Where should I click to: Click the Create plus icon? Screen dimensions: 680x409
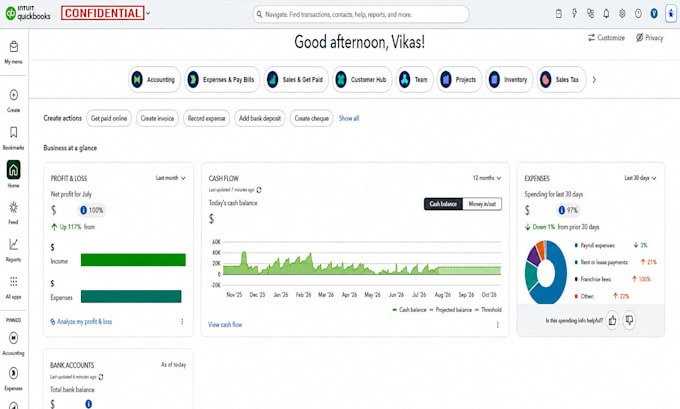(13, 95)
